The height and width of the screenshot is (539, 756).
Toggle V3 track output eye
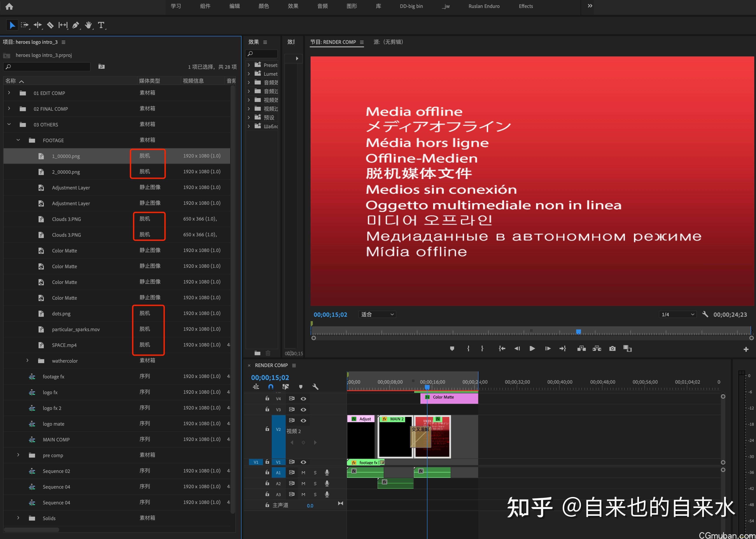coord(303,409)
